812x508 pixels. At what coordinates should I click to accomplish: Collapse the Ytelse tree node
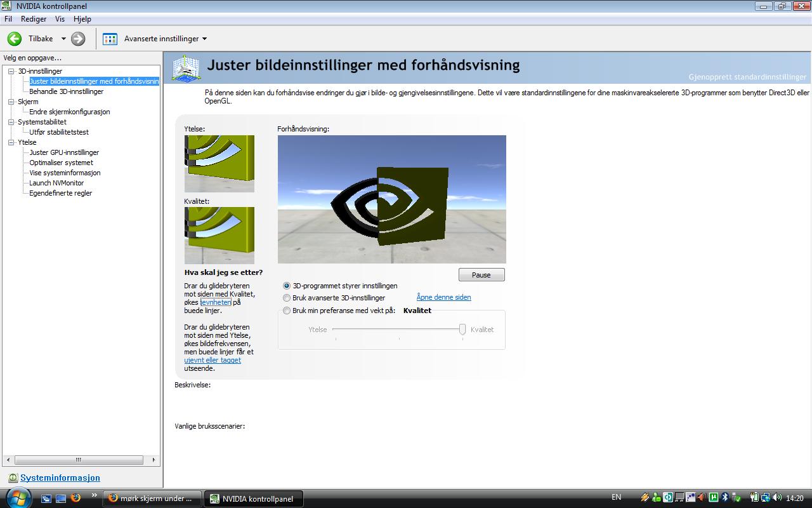(x=11, y=142)
